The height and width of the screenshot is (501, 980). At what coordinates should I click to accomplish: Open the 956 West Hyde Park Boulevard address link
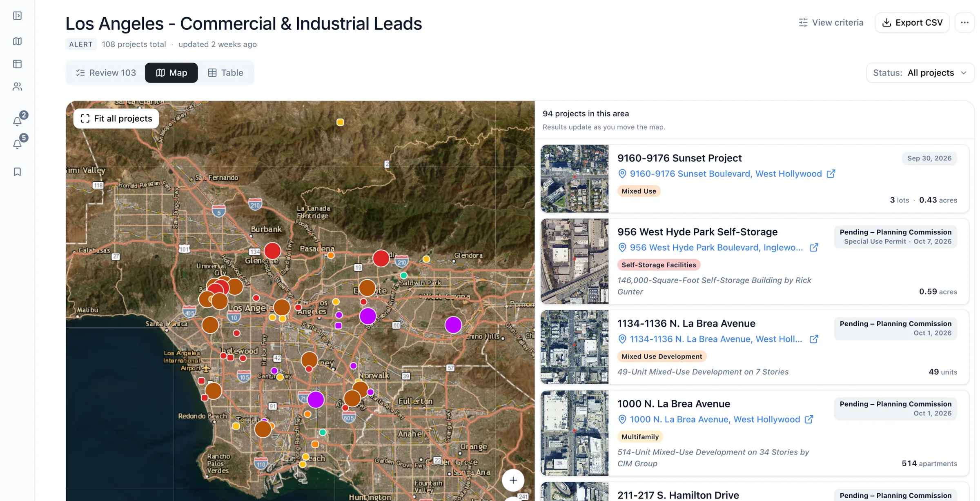click(x=716, y=247)
